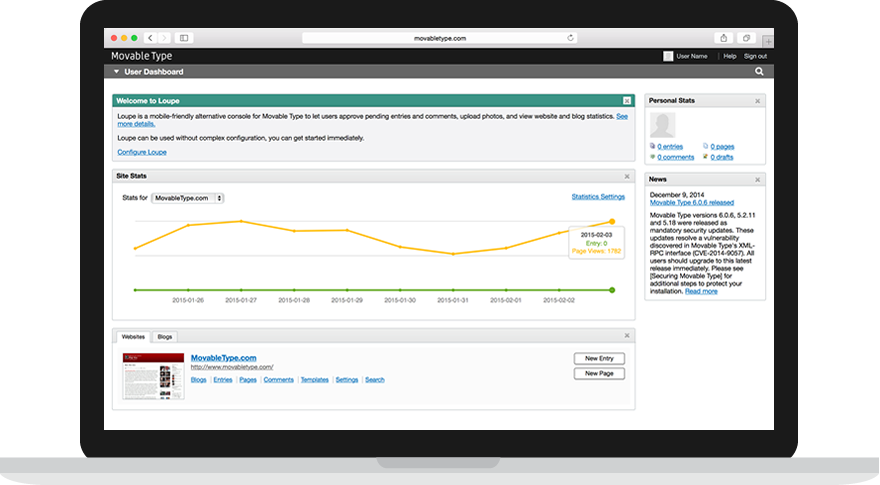
Task: Click the 2015-01-31 page views data point
Action: pyautogui.click(x=453, y=254)
